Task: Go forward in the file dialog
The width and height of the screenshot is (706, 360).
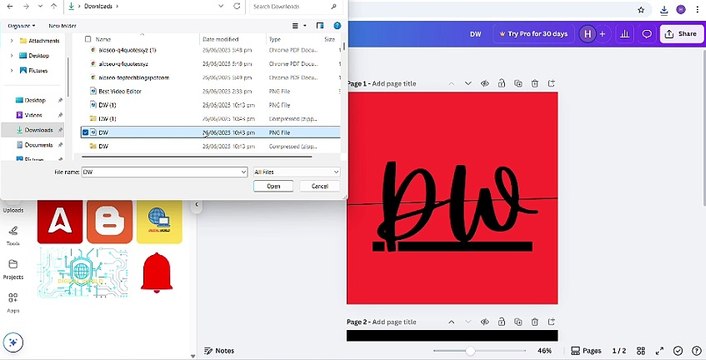Action: pyautogui.click(x=26, y=6)
